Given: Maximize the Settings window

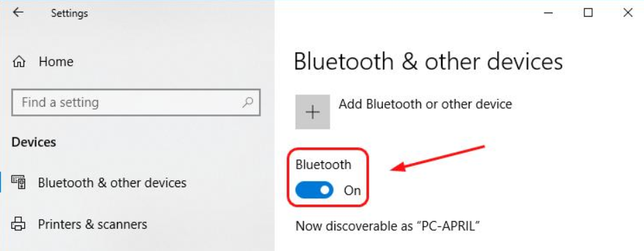Looking at the screenshot, I should pyautogui.click(x=588, y=12).
